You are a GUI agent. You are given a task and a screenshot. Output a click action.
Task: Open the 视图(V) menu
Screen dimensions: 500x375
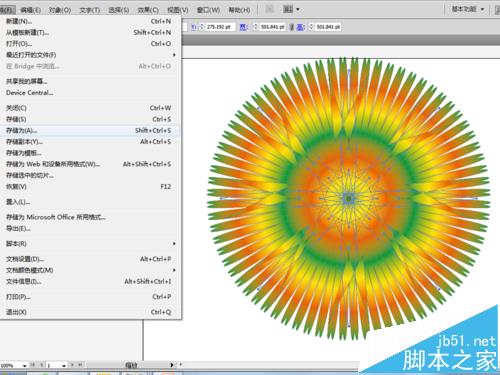pyautogui.click(x=178, y=10)
